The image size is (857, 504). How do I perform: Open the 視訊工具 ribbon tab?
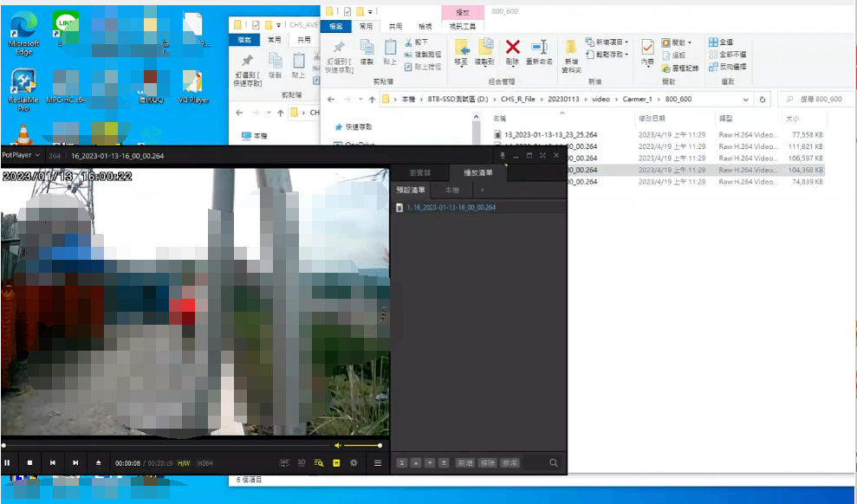(x=463, y=26)
